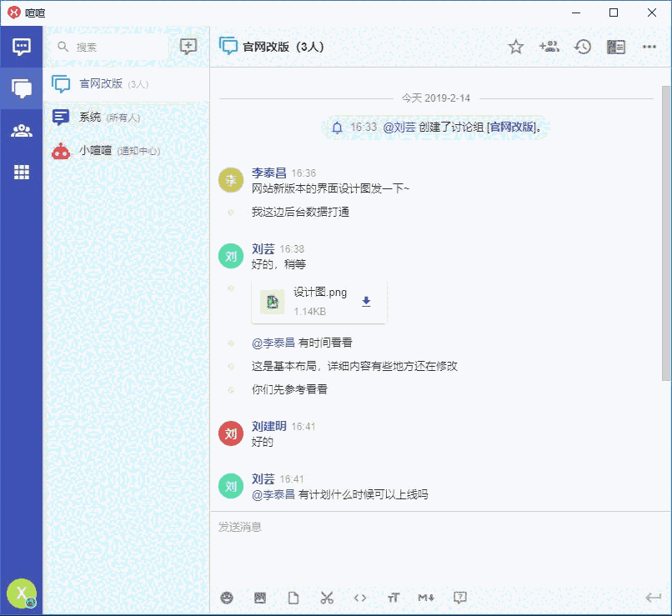Select the send image icon
672x616 pixels.
260,598
